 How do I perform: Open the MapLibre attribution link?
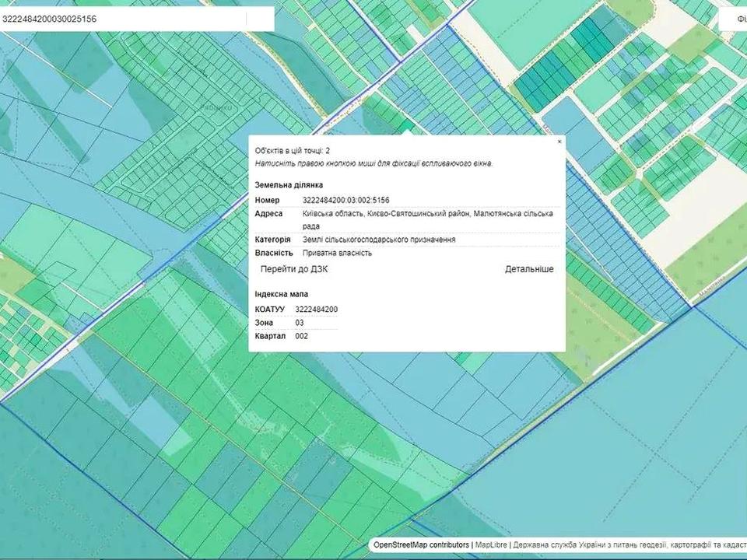pyautogui.click(x=493, y=545)
